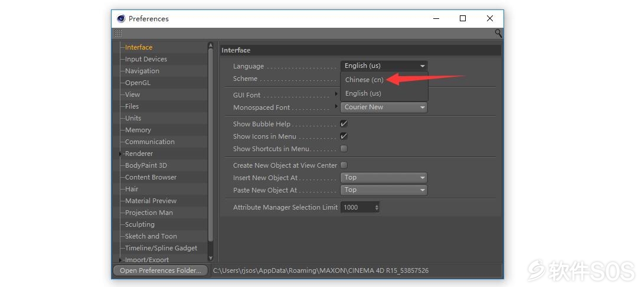Viewport: 644px width, 287px height.
Task: Enable Create New Object at View Center
Action: [x=344, y=165]
